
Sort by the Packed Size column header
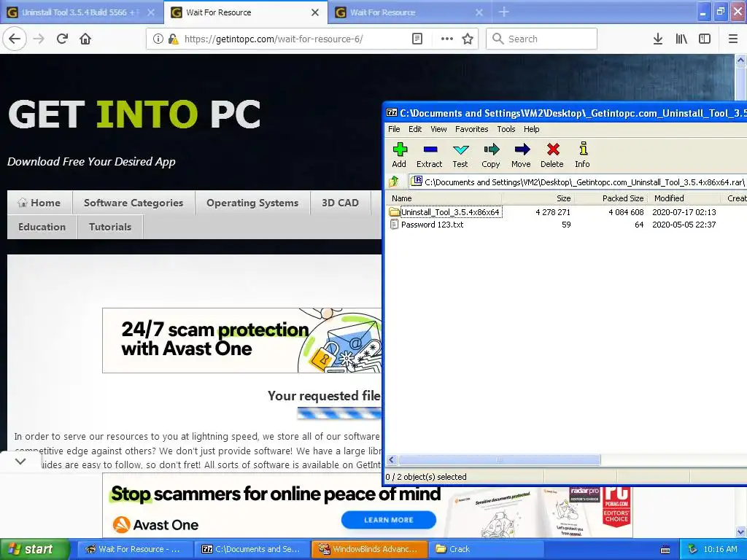point(611,198)
